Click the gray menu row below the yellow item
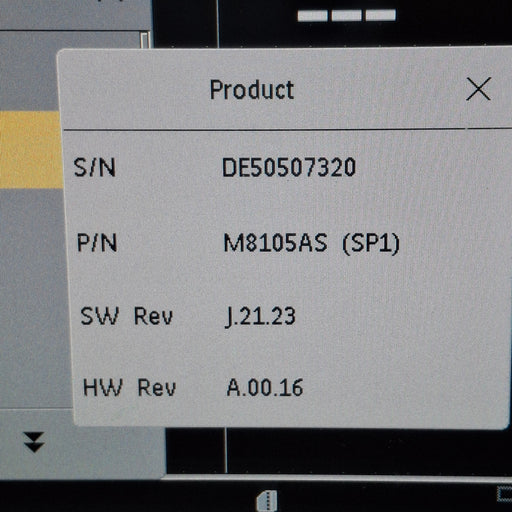512x512 pixels. point(33,298)
